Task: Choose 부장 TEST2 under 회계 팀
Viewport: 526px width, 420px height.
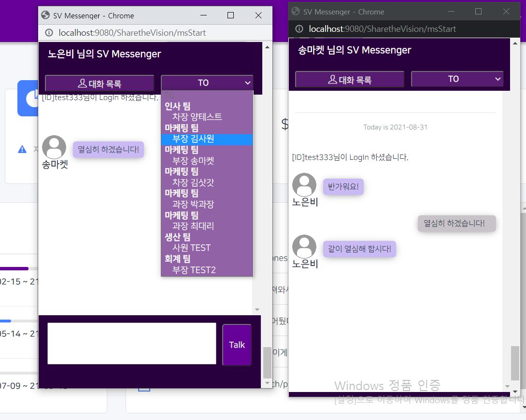Action: click(x=194, y=270)
